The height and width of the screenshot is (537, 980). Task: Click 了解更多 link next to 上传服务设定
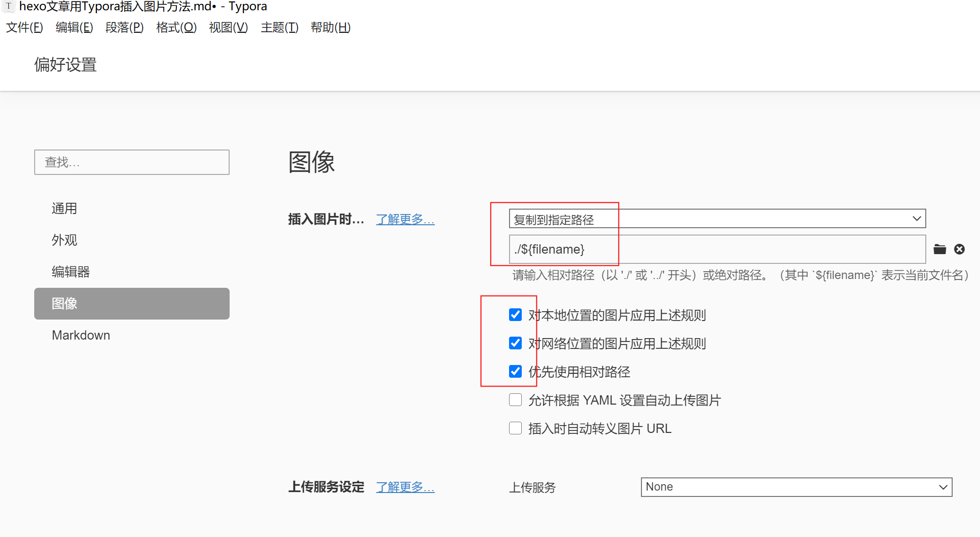405,487
